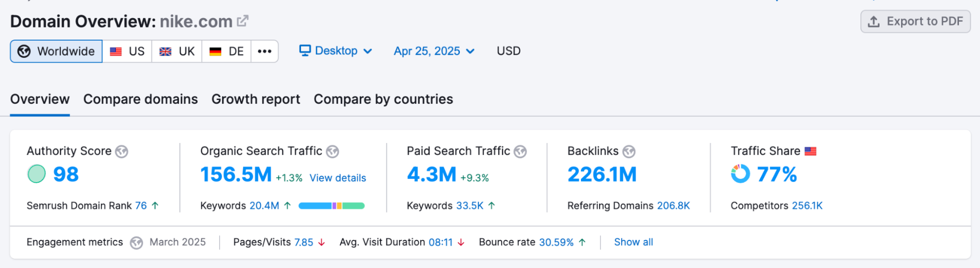Click the globe icon beside Paid Search Traffic
Image resolution: width=980 pixels, height=268 pixels.
pyautogui.click(x=520, y=152)
